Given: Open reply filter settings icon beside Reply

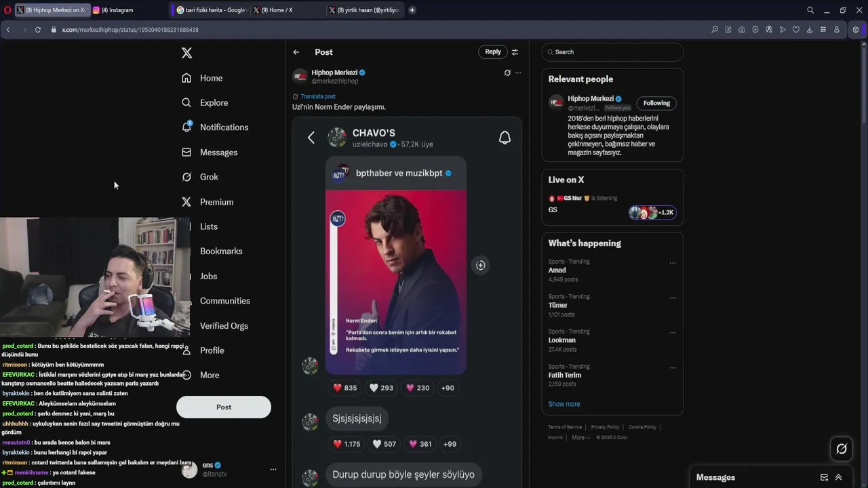Looking at the screenshot, I should (x=515, y=52).
